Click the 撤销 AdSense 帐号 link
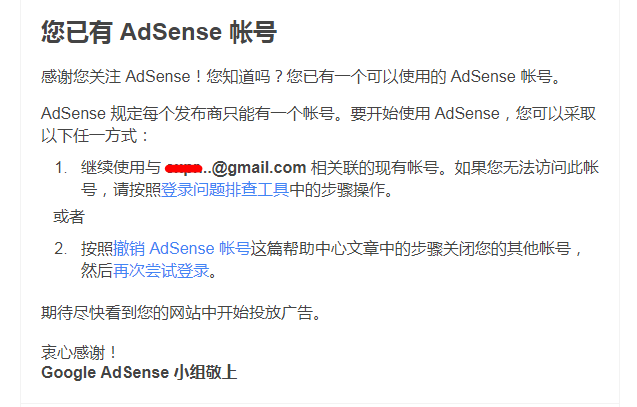 point(181,247)
